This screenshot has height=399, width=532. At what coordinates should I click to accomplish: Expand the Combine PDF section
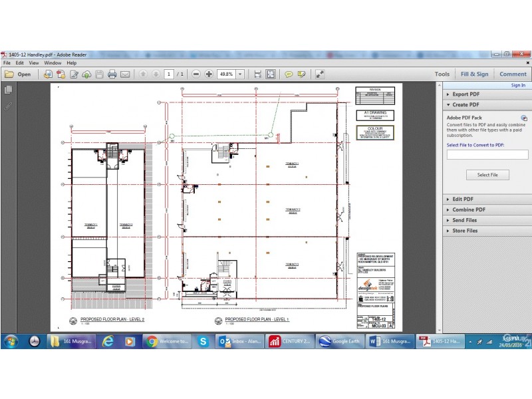(x=468, y=209)
